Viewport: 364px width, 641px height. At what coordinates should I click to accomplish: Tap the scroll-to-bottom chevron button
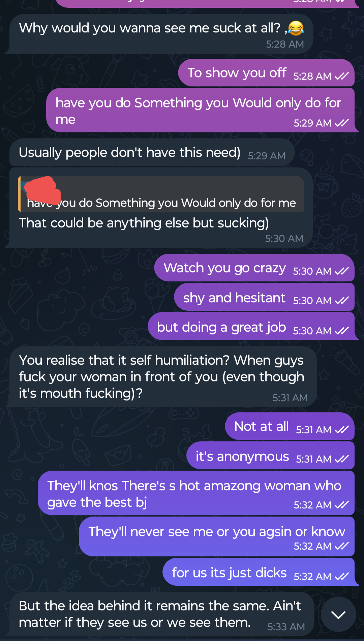click(338, 614)
